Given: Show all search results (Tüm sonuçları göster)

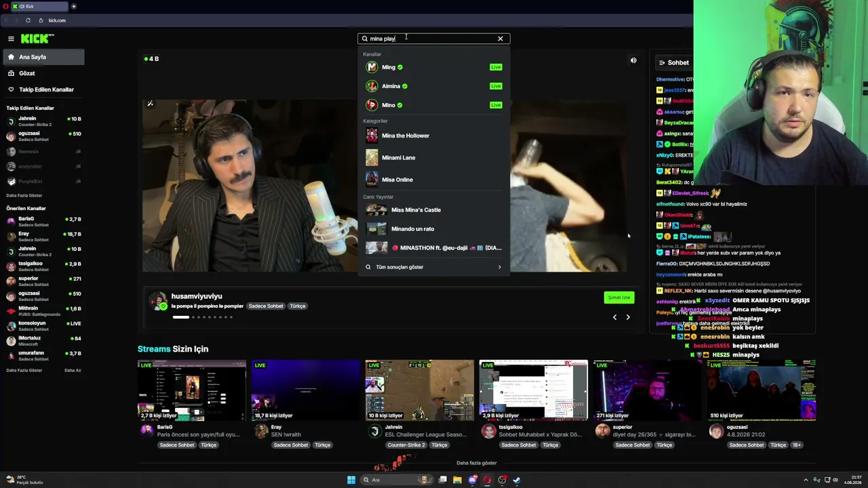Looking at the screenshot, I should click(434, 267).
